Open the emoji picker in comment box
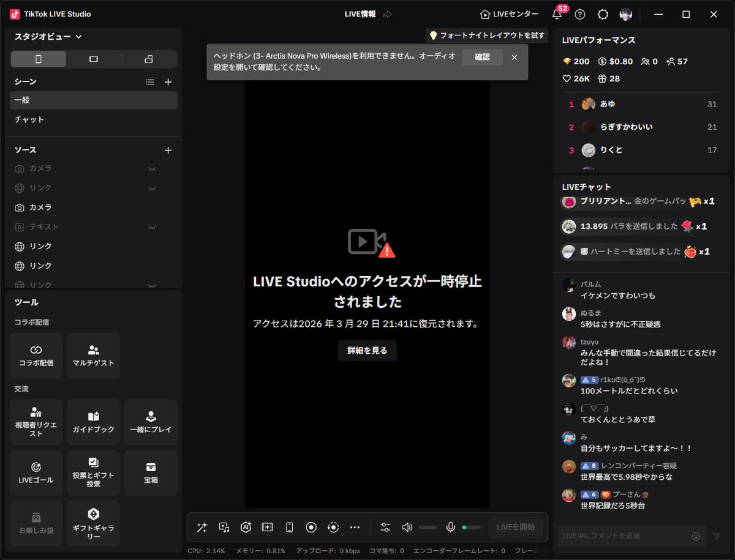Viewport: 735px width, 560px height. click(696, 536)
